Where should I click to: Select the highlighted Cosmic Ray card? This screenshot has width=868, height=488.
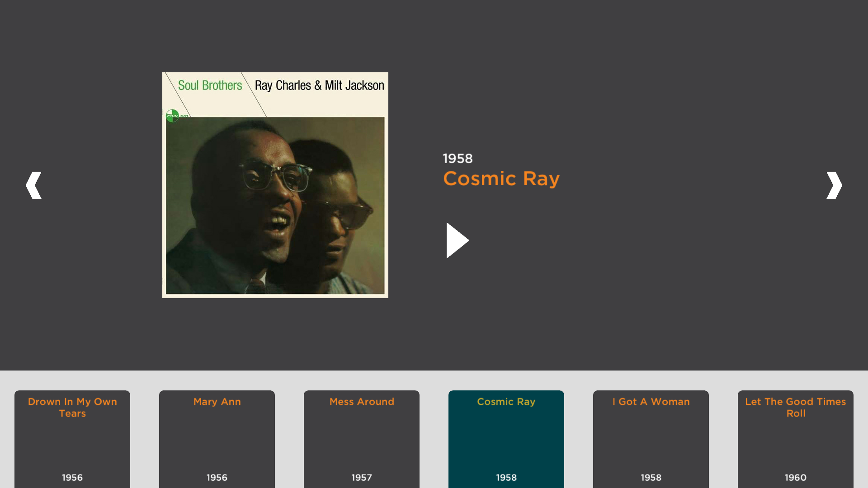click(506, 439)
